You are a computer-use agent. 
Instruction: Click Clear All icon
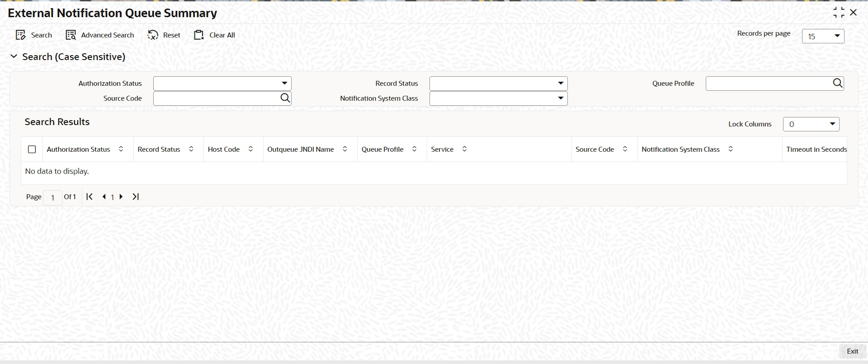[199, 35]
